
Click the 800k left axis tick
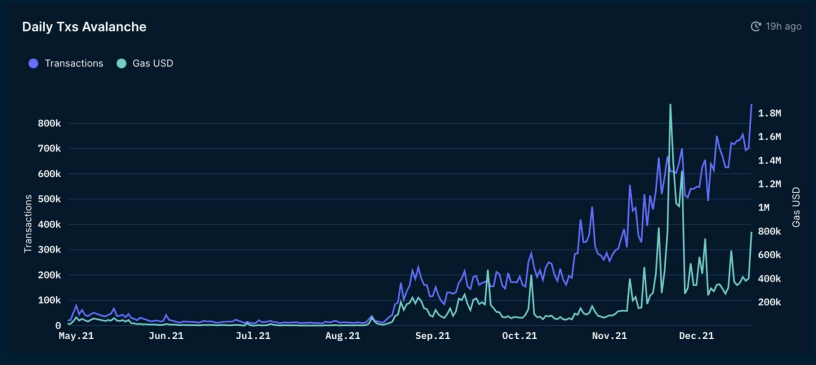[50, 124]
